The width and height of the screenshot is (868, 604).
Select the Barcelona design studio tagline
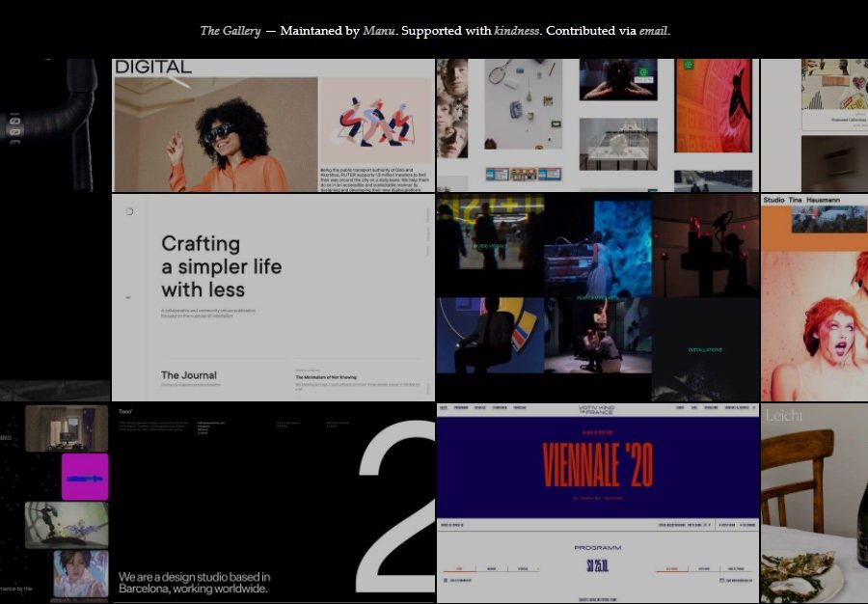coord(194,582)
